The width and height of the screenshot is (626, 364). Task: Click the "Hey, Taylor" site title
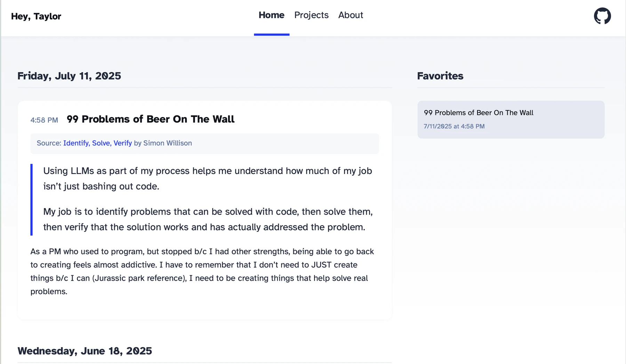[36, 16]
